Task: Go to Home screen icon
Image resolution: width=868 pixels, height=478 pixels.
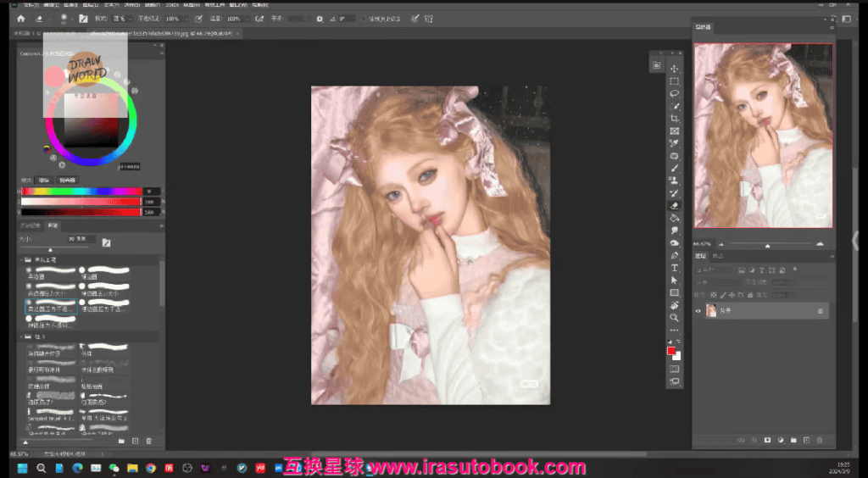Action: [21, 19]
